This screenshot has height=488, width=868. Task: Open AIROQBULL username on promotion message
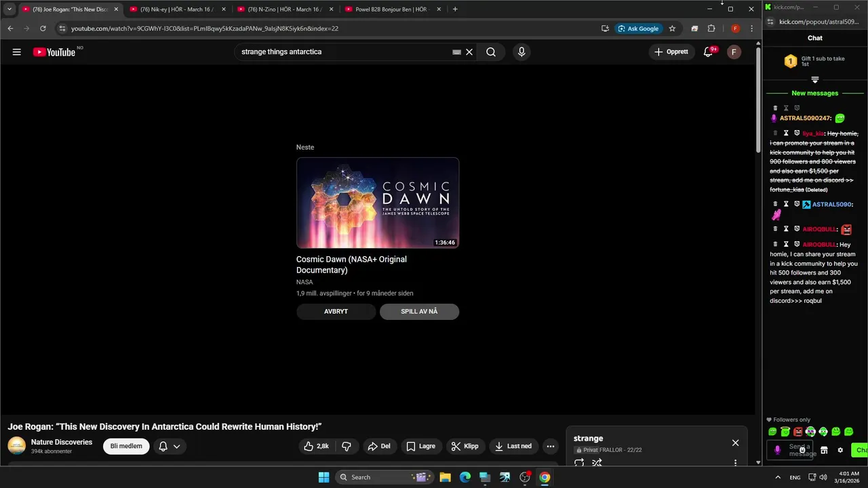819,245
